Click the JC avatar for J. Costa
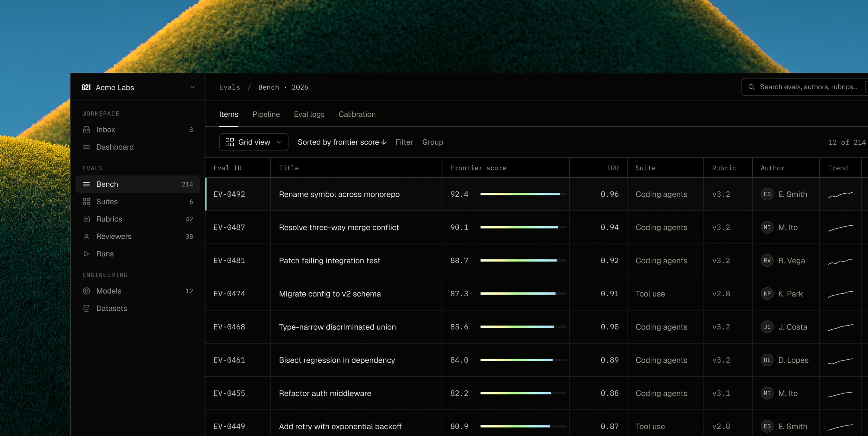 coord(767,327)
